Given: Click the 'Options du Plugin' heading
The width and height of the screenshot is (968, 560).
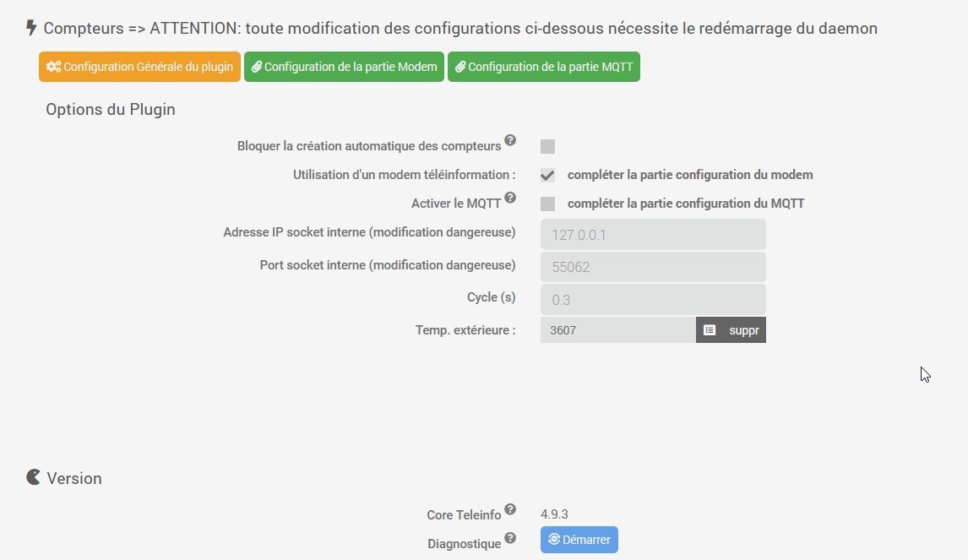Looking at the screenshot, I should point(111,109).
